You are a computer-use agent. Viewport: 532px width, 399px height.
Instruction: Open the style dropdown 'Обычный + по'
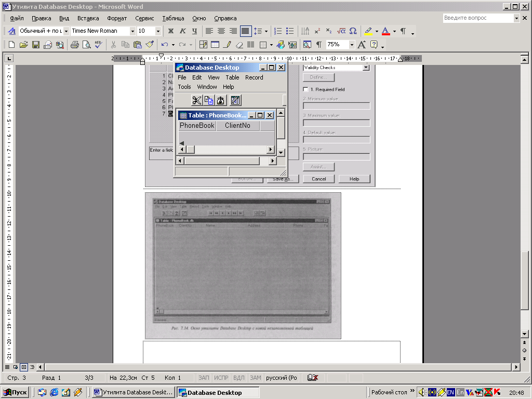pyautogui.click(x=66, y=31)
